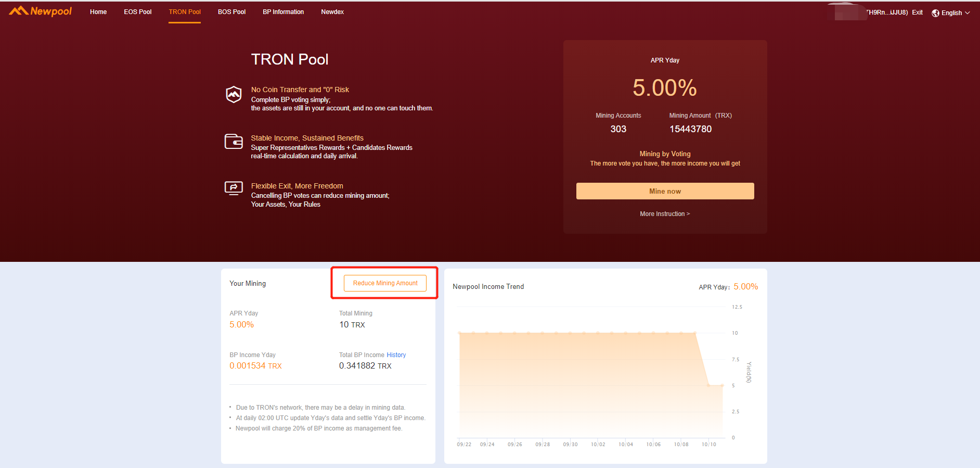This screenshot has width=980, height=468.
Task: Click the Mining by Voting text
Action: (x=665, y=154)
